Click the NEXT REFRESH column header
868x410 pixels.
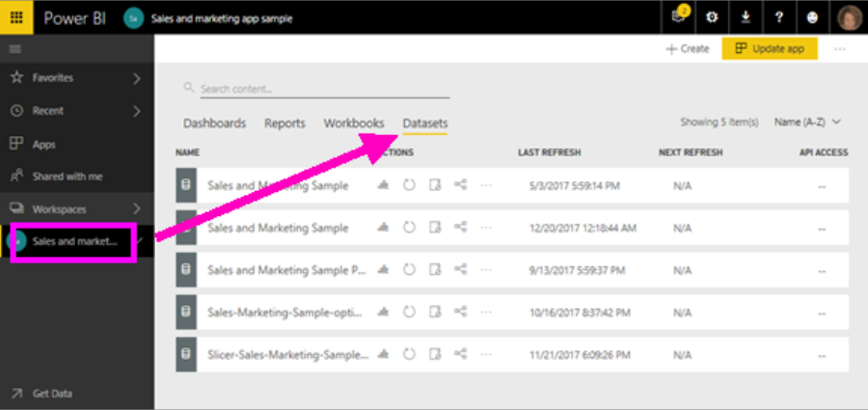click(691, 152)
